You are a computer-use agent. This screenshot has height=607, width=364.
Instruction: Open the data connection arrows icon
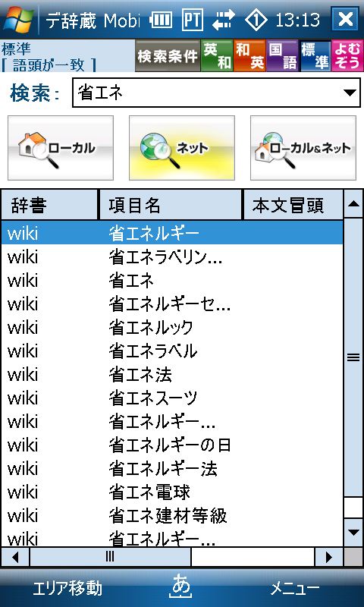(x=223, y=20)
